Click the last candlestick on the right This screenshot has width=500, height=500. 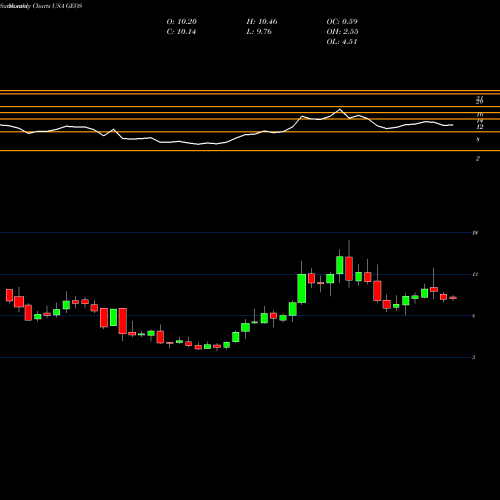(x=453, y=298)
